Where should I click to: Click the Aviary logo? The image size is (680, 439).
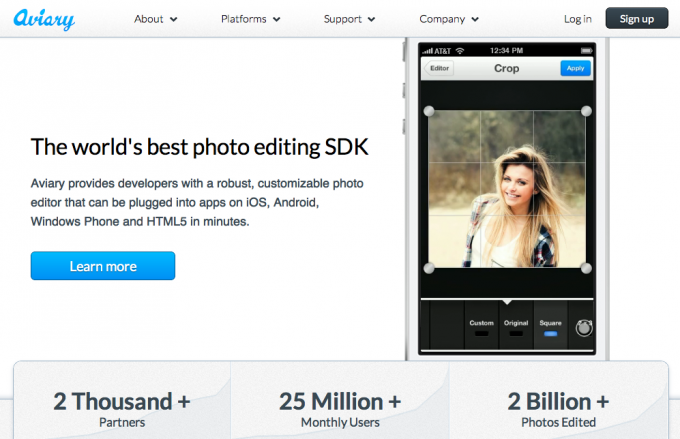click(44, 19)
